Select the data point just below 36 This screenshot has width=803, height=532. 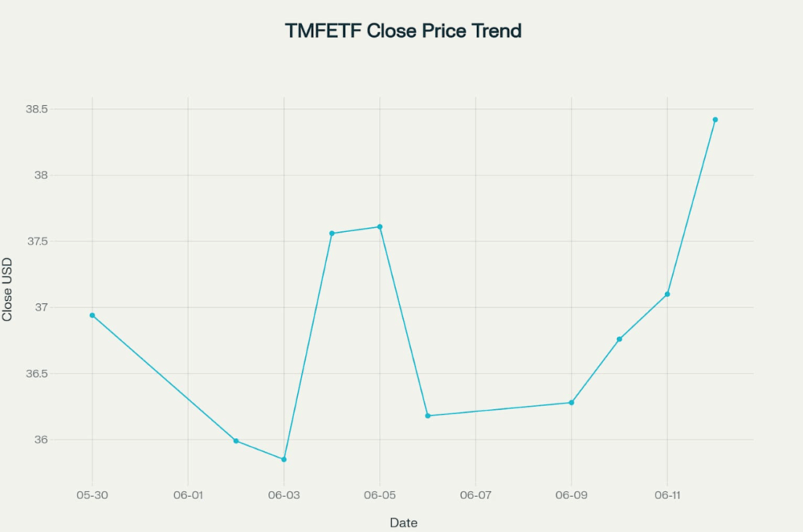click(236, 441)
